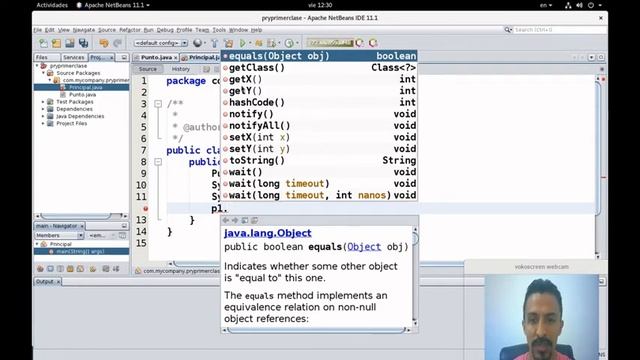This screenshot has width=640, height=360.
Task: Toggle Show Inherited Members in Navigator
Action: point(40,269)
